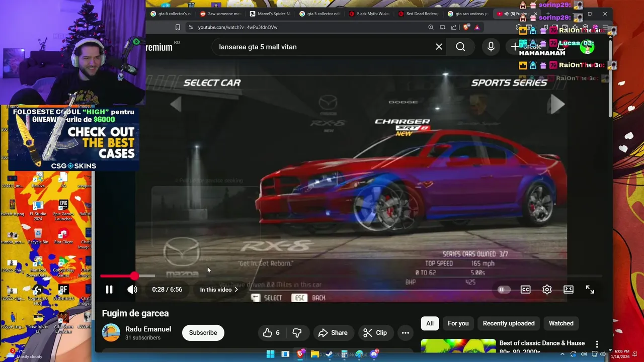Like the video thumbs up
644x362 pixels.
pyautogui.click(x=271, y=333)
